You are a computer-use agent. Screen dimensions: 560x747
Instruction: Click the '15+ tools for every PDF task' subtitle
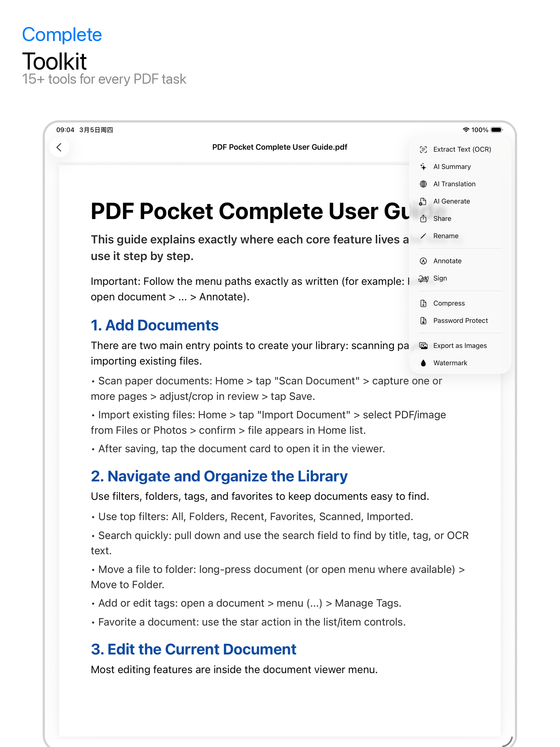point(104,79)
